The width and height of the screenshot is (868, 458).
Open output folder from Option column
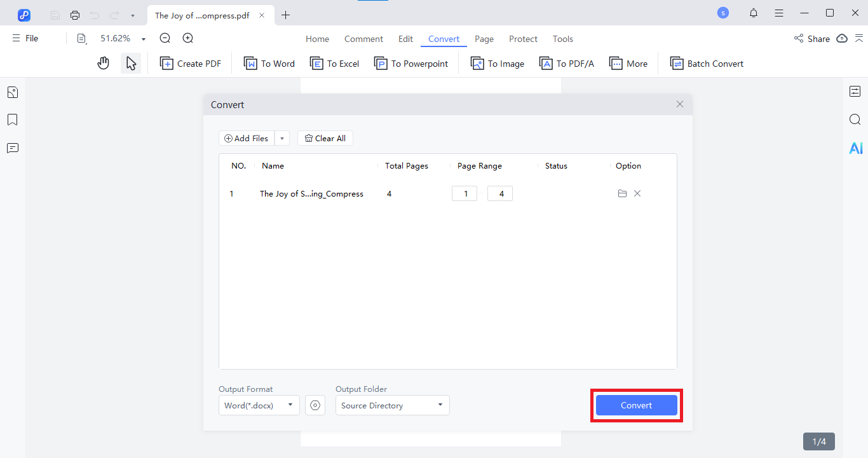[622, 193]
